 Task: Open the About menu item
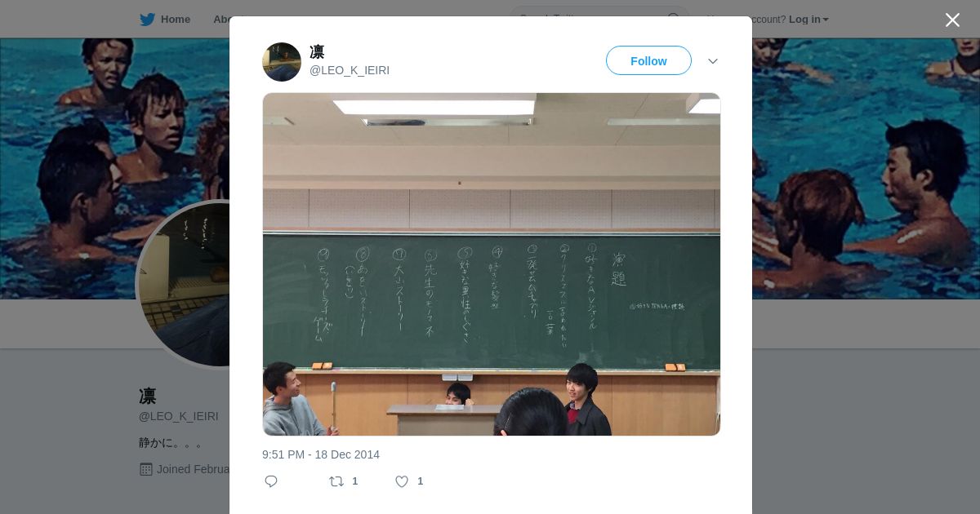pyautogui.click(x=221, y=20)
